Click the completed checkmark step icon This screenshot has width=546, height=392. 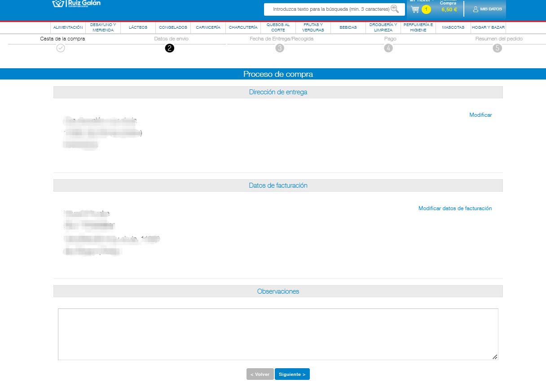[x=61, y=48]
